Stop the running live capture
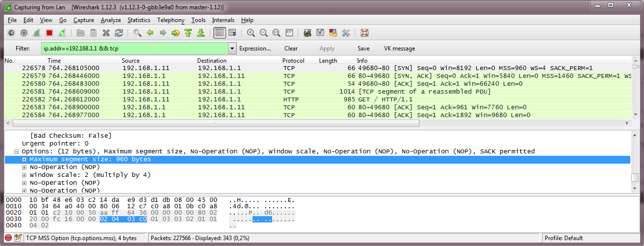 point(49,33)
